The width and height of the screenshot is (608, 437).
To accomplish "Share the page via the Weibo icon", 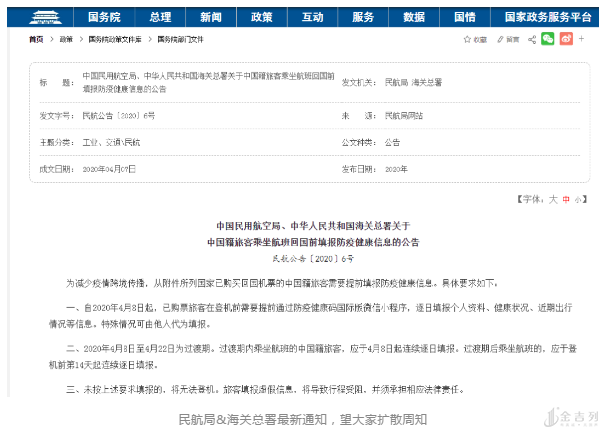I will coord(566,39).
